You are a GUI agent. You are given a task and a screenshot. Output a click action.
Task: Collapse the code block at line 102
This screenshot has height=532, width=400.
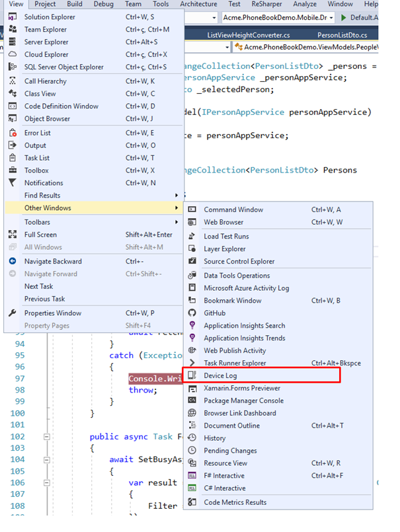[x=47, y=437]
